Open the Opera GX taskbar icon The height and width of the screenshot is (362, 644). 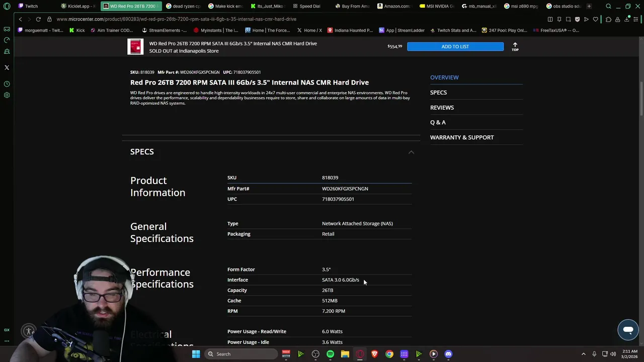360,354
